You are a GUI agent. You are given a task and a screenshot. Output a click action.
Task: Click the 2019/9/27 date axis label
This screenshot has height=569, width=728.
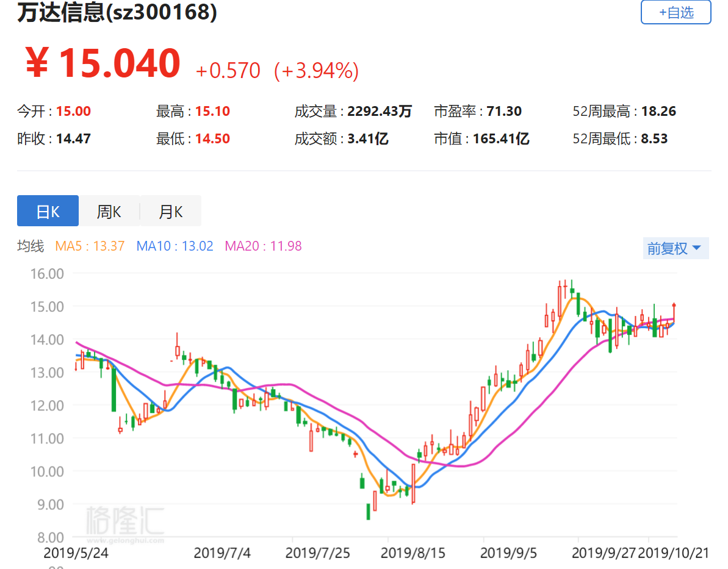(604, 553)
